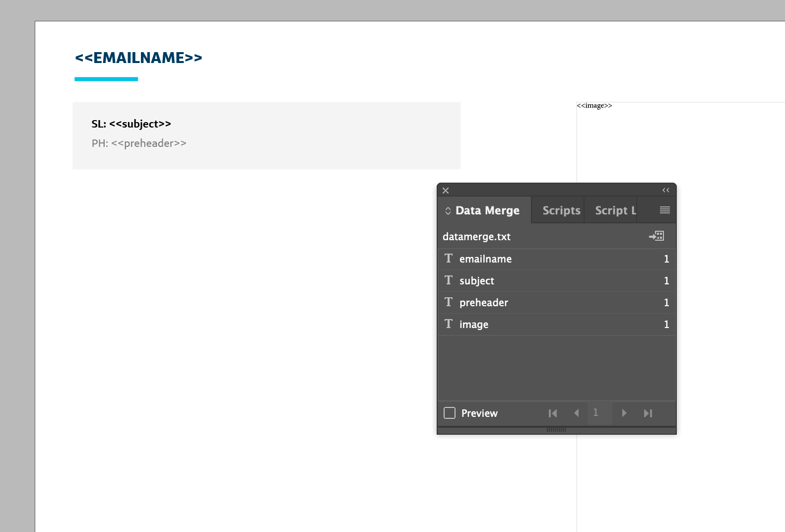Click the SL: <<subject>> text
785x532 pixels.
coord(131,124)
